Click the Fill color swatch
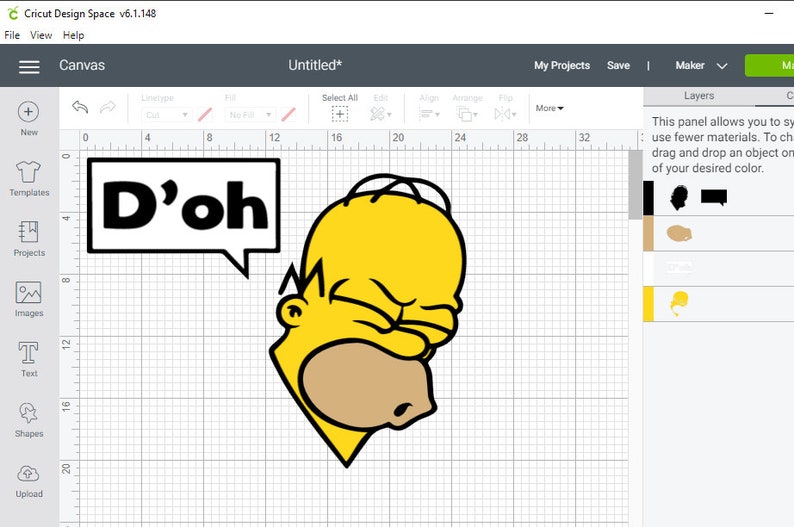The width and height of the screenshot is (794, 527). [289, 115]
